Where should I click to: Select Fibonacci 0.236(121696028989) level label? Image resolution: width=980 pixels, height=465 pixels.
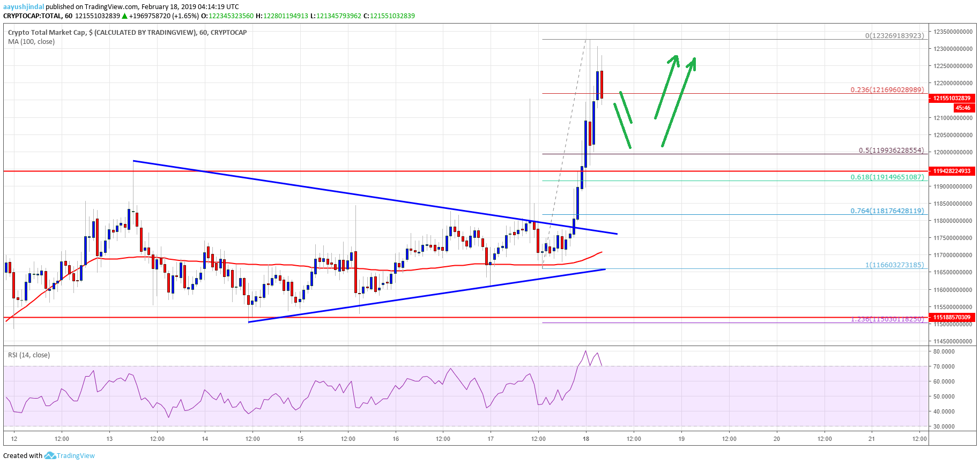pos(887,89)
